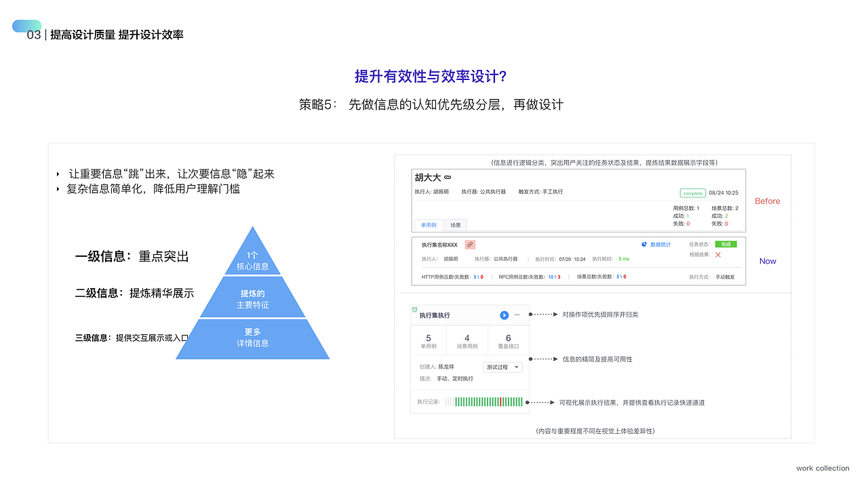
Task: Click the 6 覆盖接口 stat cell
Action: pyautogui.click(x=509, y=342)
